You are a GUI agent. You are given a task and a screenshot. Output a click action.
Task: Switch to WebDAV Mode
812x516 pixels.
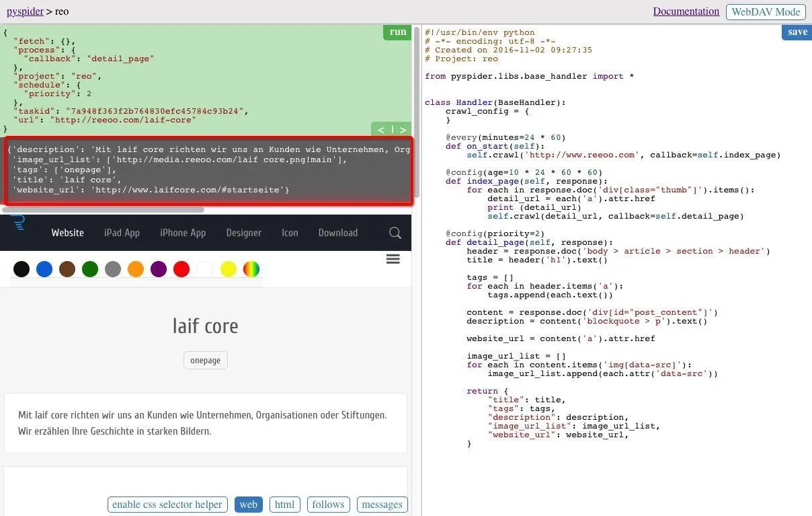(x=766, y=11)
